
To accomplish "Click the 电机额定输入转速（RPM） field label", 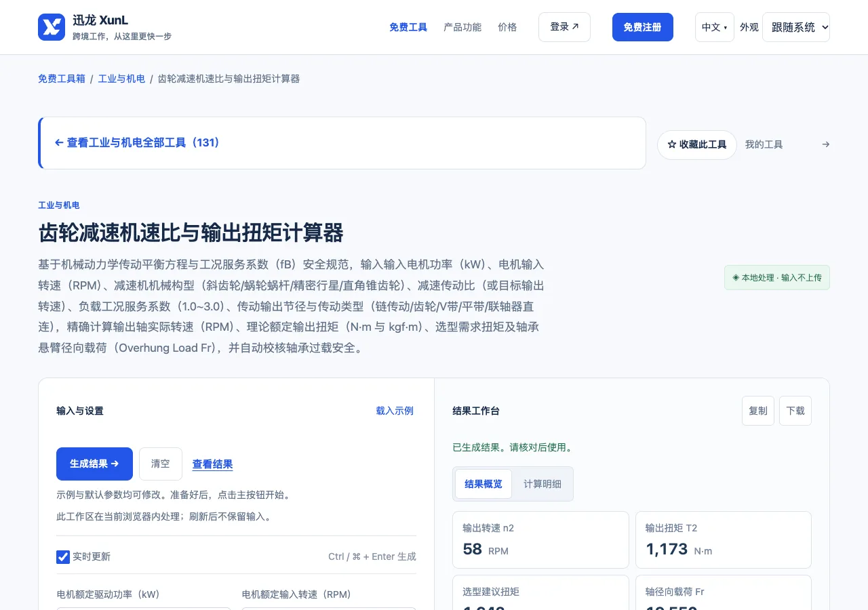I will point(296,594).
